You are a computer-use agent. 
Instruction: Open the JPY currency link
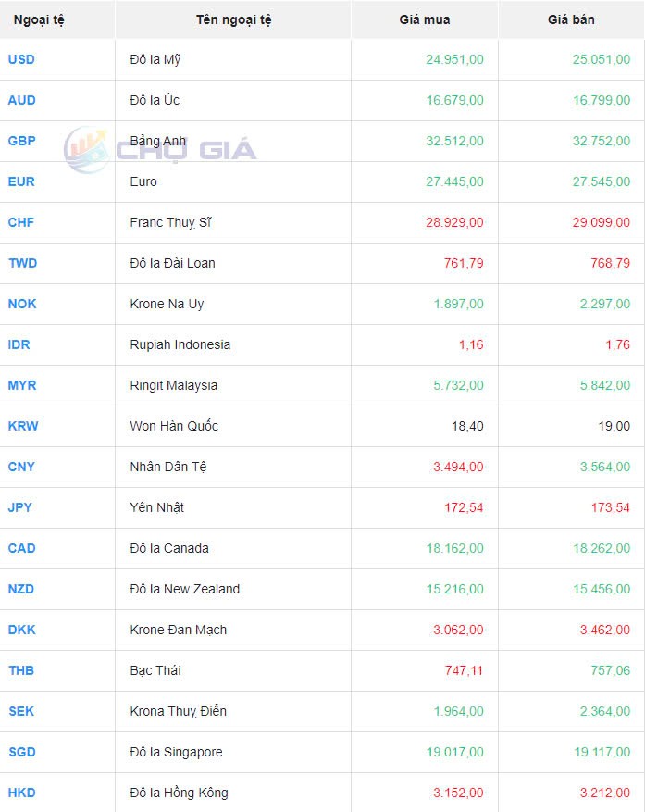(x=20, y=507)
